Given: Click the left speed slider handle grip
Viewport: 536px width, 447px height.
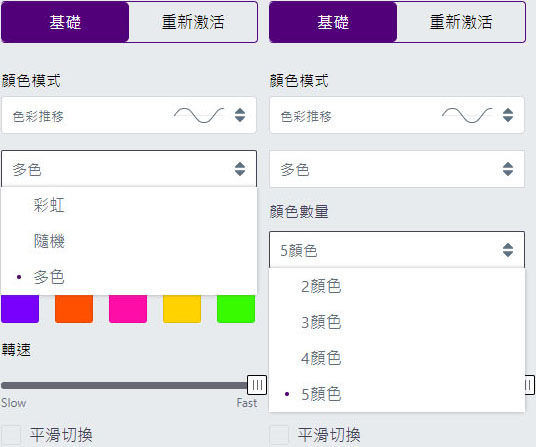Looking at the screenshot, I should tap(257, 385).
